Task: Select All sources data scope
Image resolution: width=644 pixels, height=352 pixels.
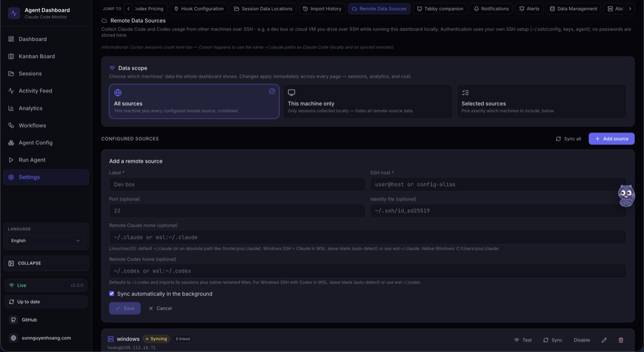Action: [194, 101]
